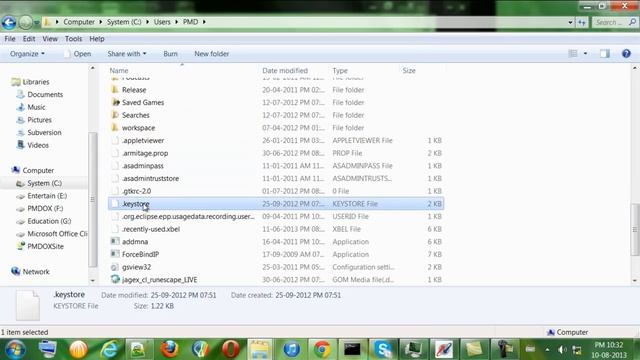Open Google Chrome from the taskbar
This screenshot has width=640, height=360.
(x=322, y=349)
